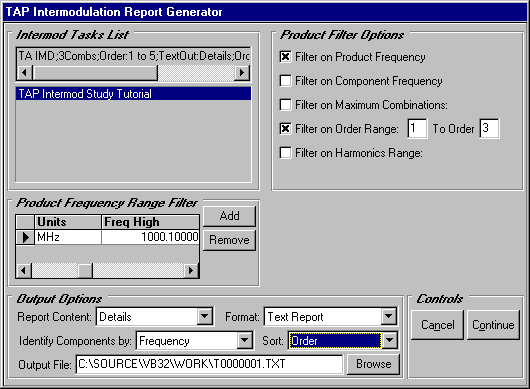530x389 pixels.
Task: Select TAP Intermod Study Tutorial task
Action: pyautogui.click(x=134, y=94)
